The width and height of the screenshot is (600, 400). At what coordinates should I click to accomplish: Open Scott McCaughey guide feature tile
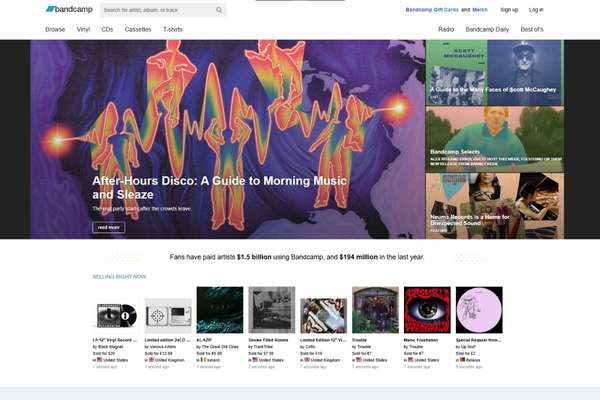point(494,72)
